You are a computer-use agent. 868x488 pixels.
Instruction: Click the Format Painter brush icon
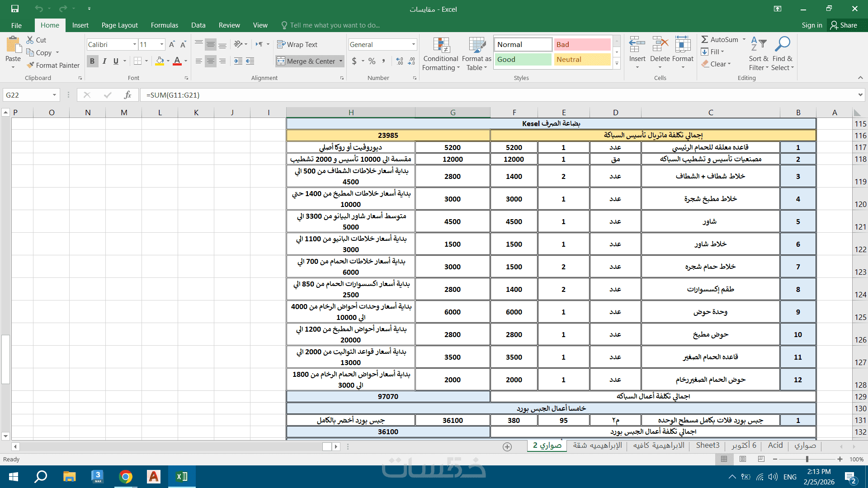click(30, 65)
